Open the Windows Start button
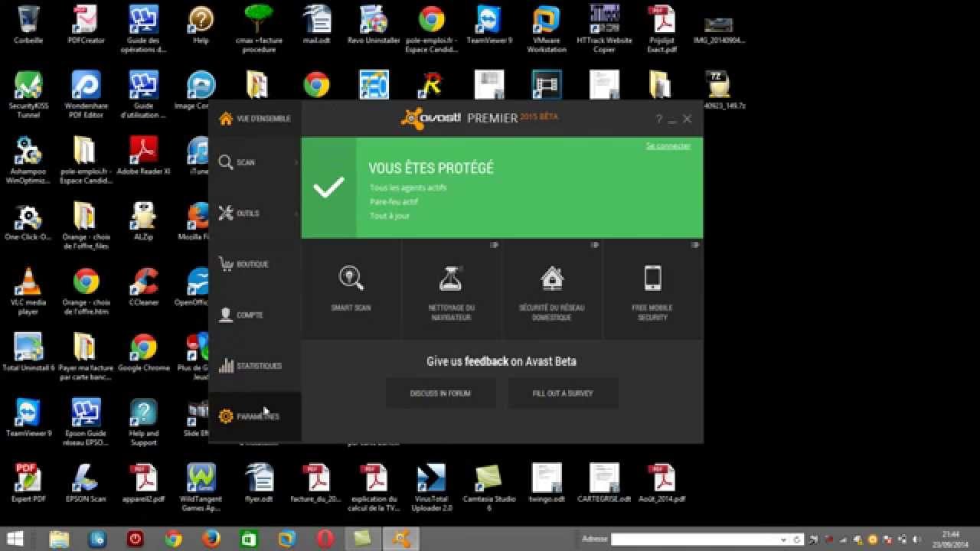This screenshot has height=551, width=980. (x=15, y=539)
